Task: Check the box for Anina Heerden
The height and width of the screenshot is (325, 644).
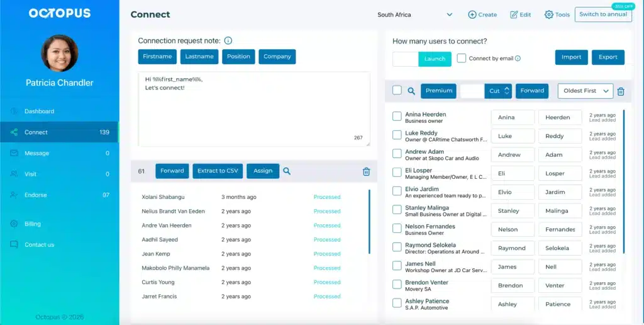Action: (x=397, y=117)
